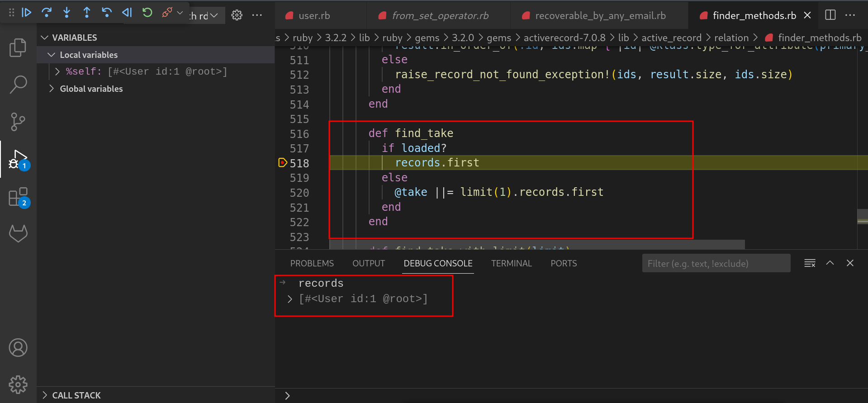Close the finder_methods.rb tab

click(807, 15)
